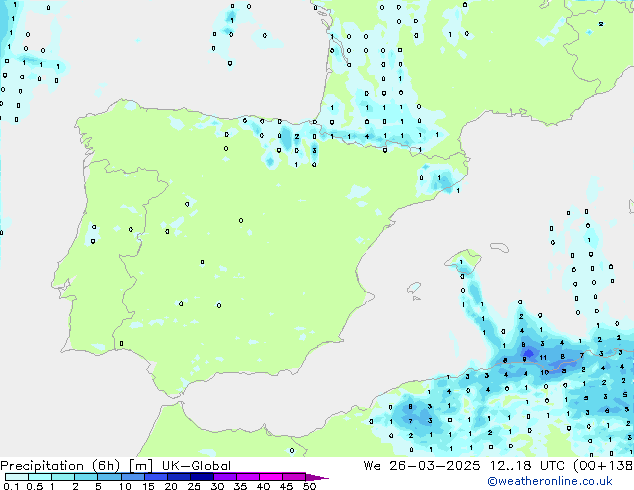
Task: Click the 25–30 navy legend swatch
Action: (x=202, y=477)
